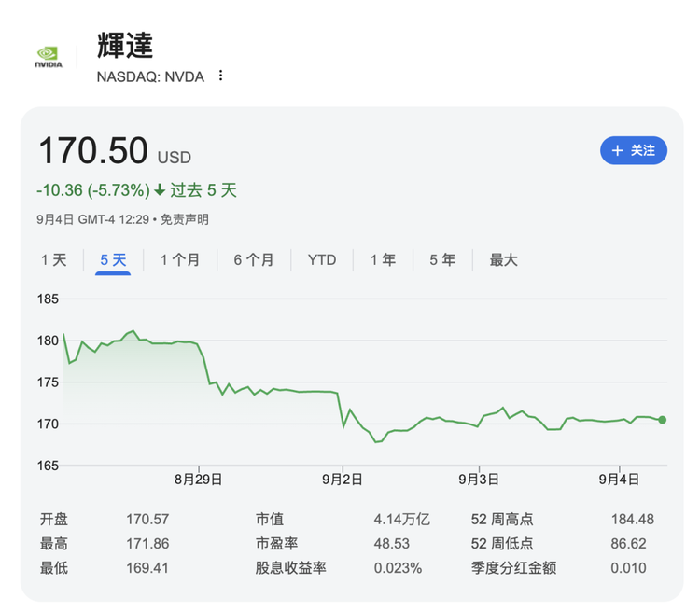Select the 5 天 time range tab
Viewport: 700px width, 612px height.
click(113, 260)
